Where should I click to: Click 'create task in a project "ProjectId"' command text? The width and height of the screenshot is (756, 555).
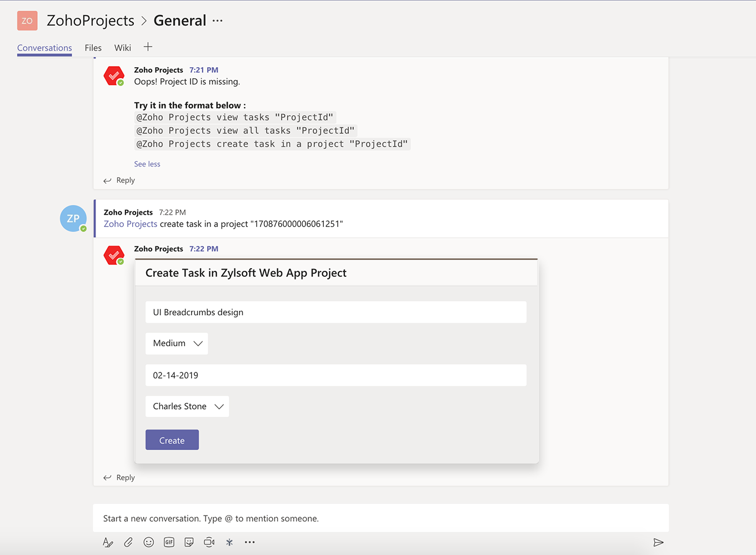click(x=312, y=144)
